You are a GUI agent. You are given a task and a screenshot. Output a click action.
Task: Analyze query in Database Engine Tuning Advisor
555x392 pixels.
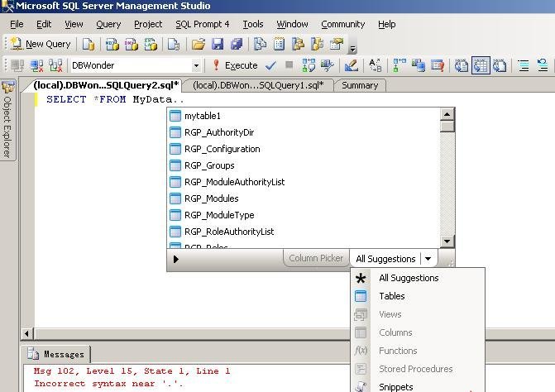click(x=327, y=65)
